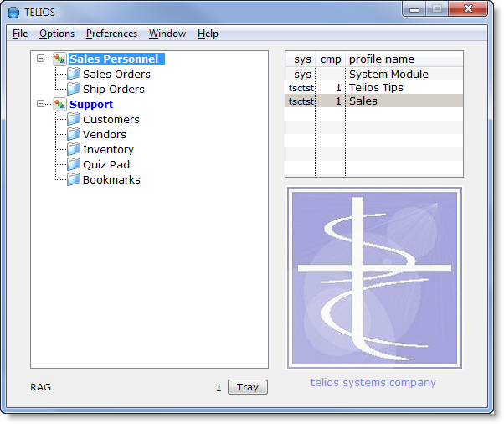Viewport: 504px width, 424px height.
Task: Click the Ship Orders folder icon
Action: point(74,90)
